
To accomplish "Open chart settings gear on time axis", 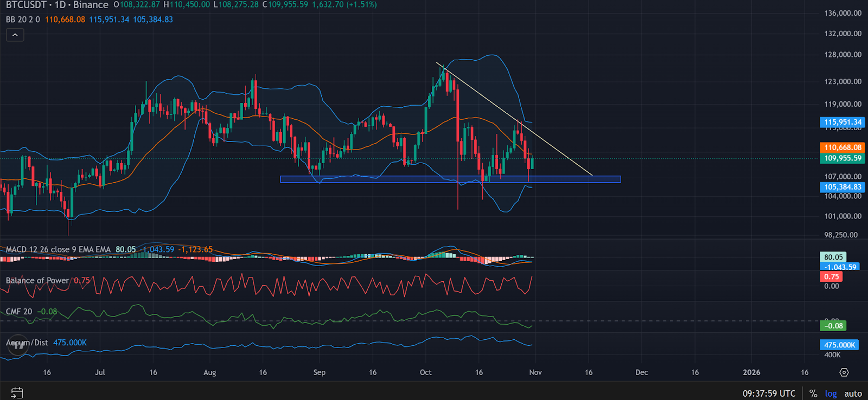I will (844, 372).
